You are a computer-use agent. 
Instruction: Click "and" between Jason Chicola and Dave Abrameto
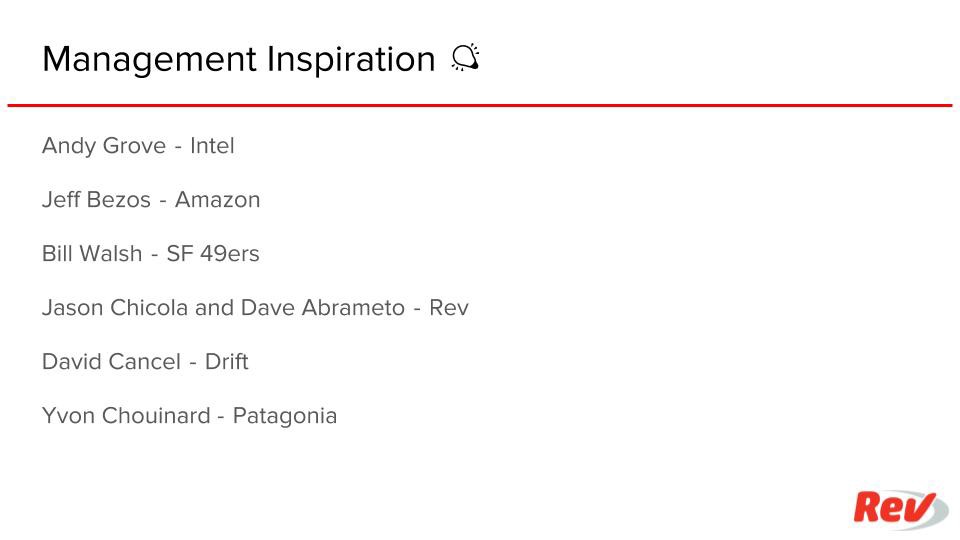(214, 308)
